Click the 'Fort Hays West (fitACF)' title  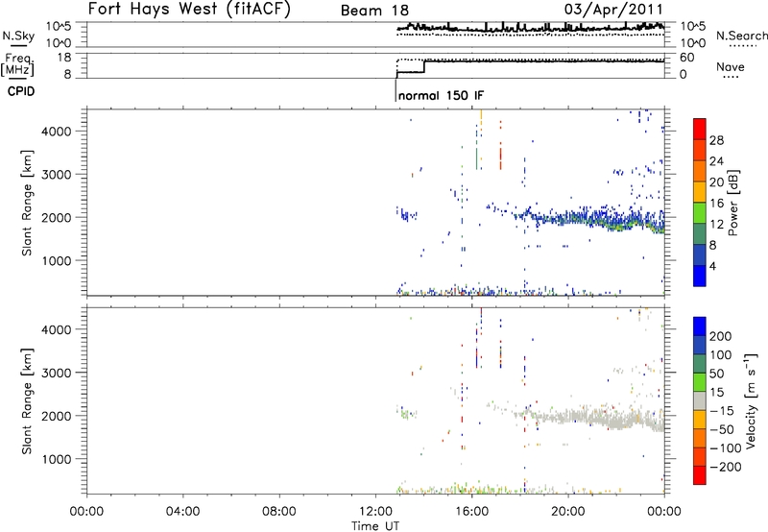click(x=189, y=9)
